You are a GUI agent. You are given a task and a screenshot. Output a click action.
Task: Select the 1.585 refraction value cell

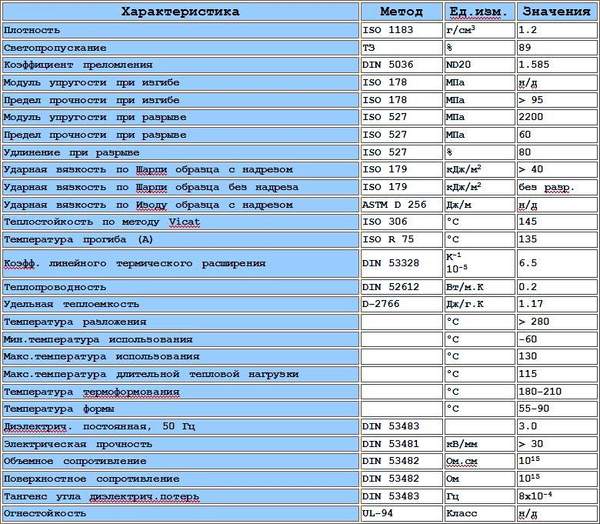tap(556, 65)
